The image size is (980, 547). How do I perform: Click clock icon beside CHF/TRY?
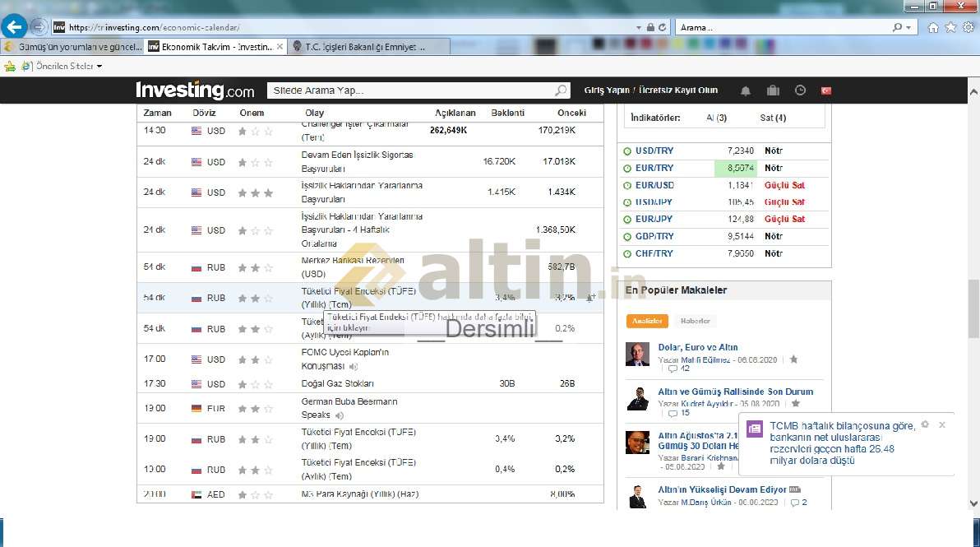point(627,254)
